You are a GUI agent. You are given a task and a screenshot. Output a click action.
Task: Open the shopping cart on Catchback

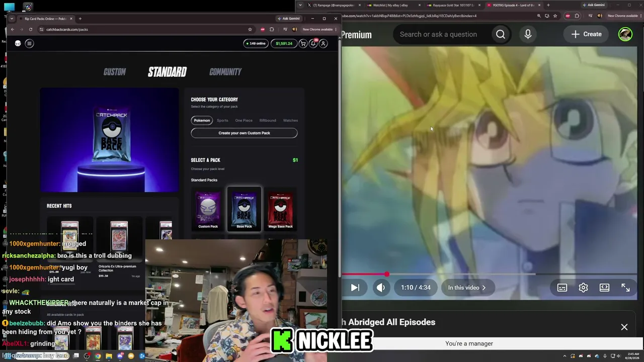coord(303,44)
